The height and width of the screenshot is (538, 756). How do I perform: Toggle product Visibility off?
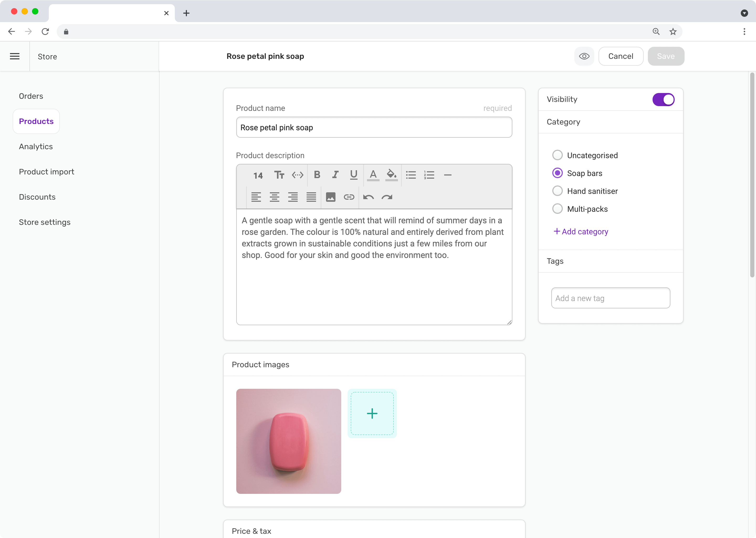[x=663, y=99]
